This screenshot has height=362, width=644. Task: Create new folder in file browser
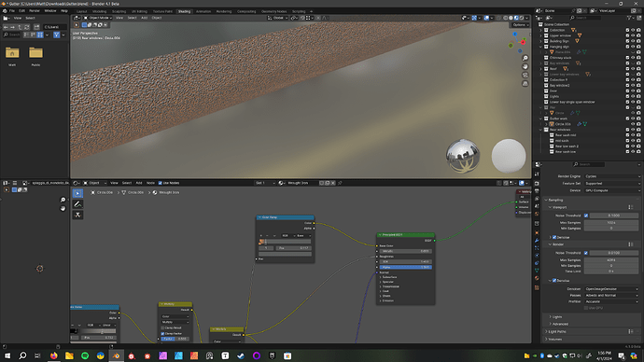(x=36, y=27)
